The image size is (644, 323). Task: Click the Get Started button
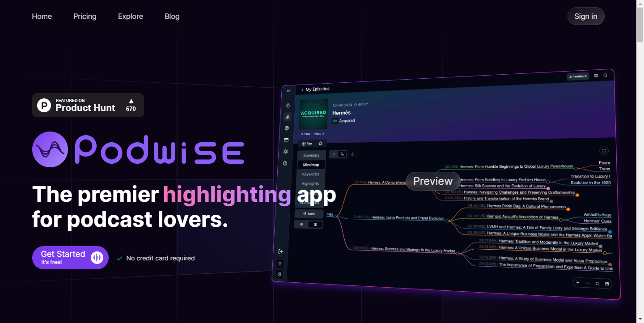click(70, 258)
